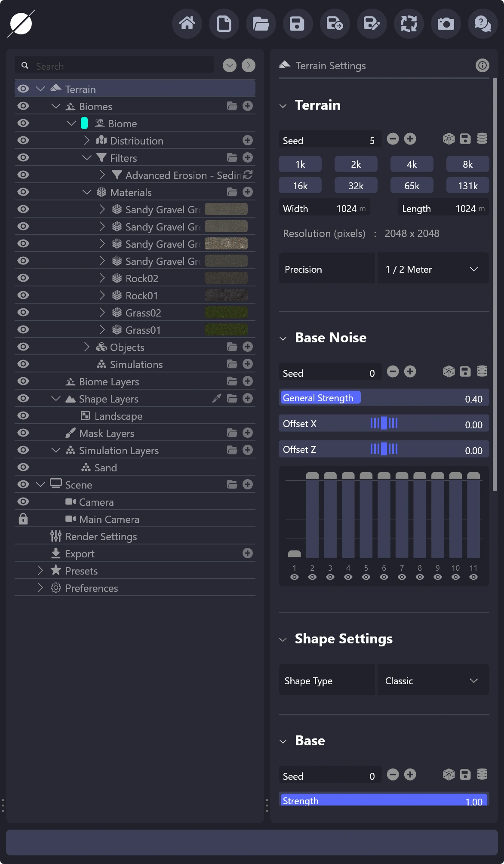Viewport: 504px width, 864px height.
Task: Create a new file via toolbar icon
Action: pyautogui.click(x=224, y=23)
